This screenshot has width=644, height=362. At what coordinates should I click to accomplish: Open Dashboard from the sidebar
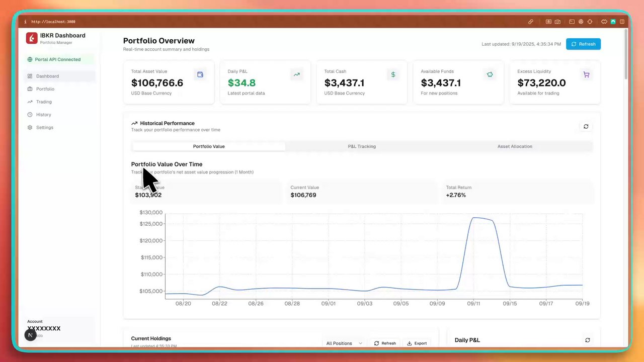60,76
